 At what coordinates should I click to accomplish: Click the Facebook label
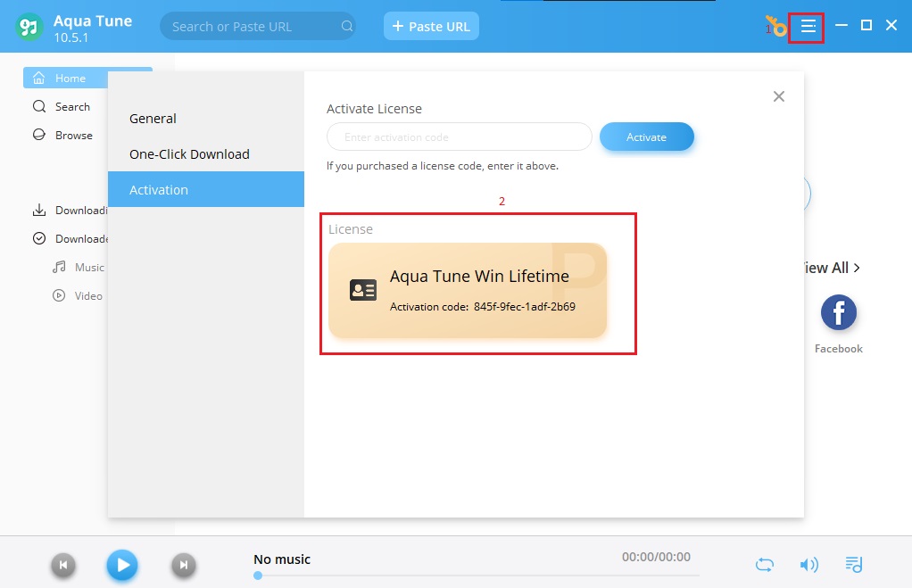(x=838, y=349)
